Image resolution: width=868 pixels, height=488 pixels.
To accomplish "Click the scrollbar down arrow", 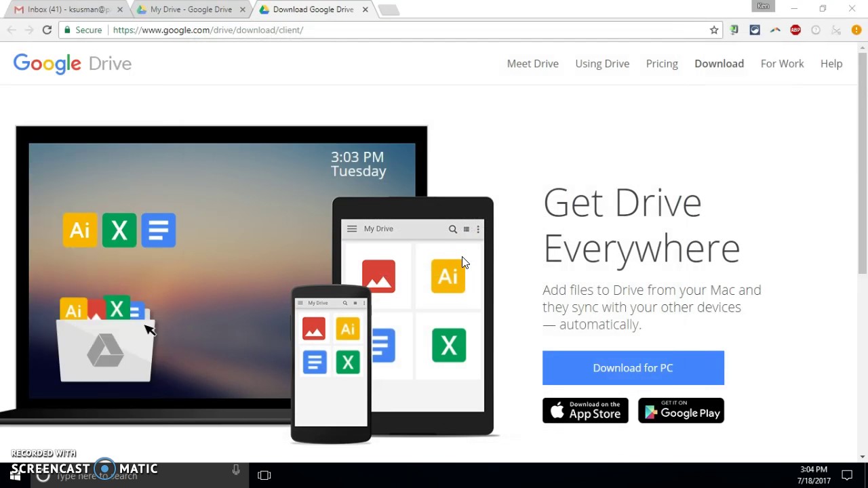I will [x=863, y=456].
